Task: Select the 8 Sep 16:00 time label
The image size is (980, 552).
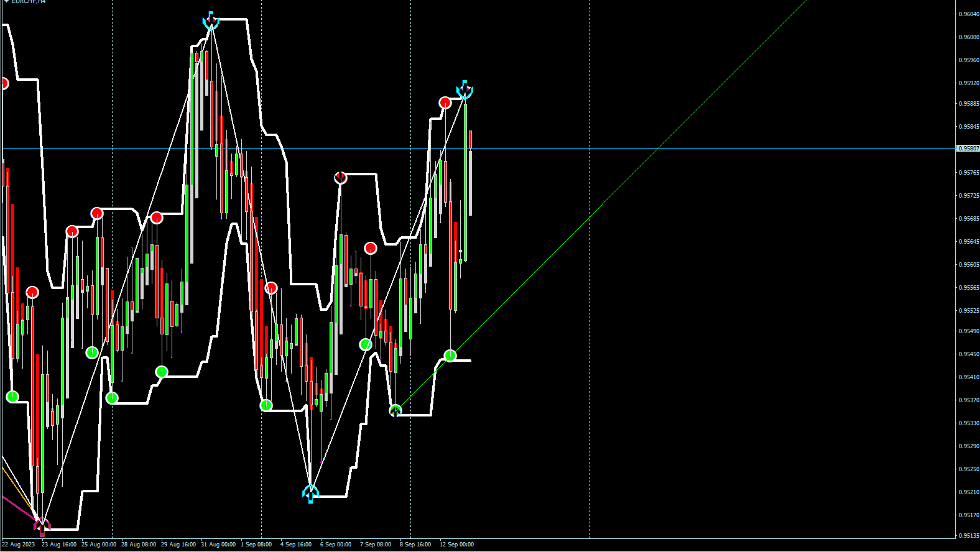Action: click(x=415, y=545)
